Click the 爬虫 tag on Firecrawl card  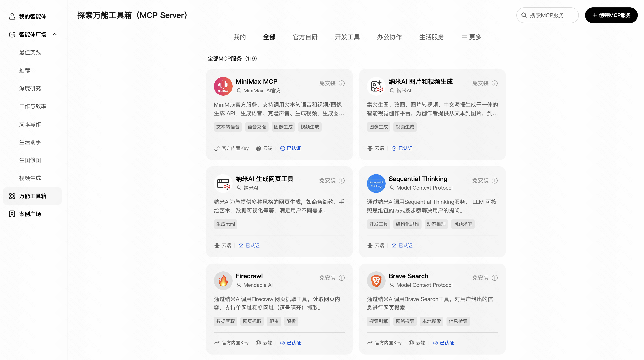(274, 322)
